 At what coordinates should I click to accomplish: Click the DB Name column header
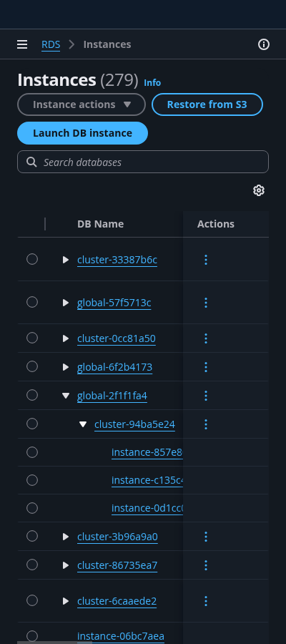(101, 224)
